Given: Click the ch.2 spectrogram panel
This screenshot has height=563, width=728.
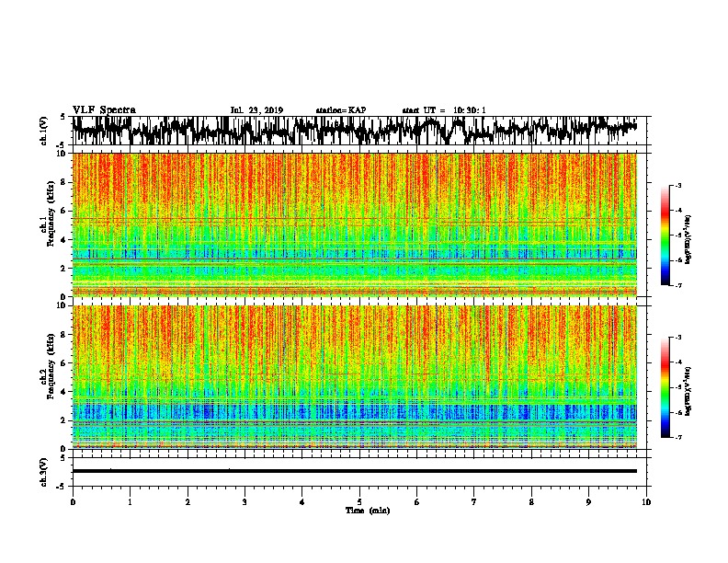Looking at the screenshot, I should coord(355,377).
